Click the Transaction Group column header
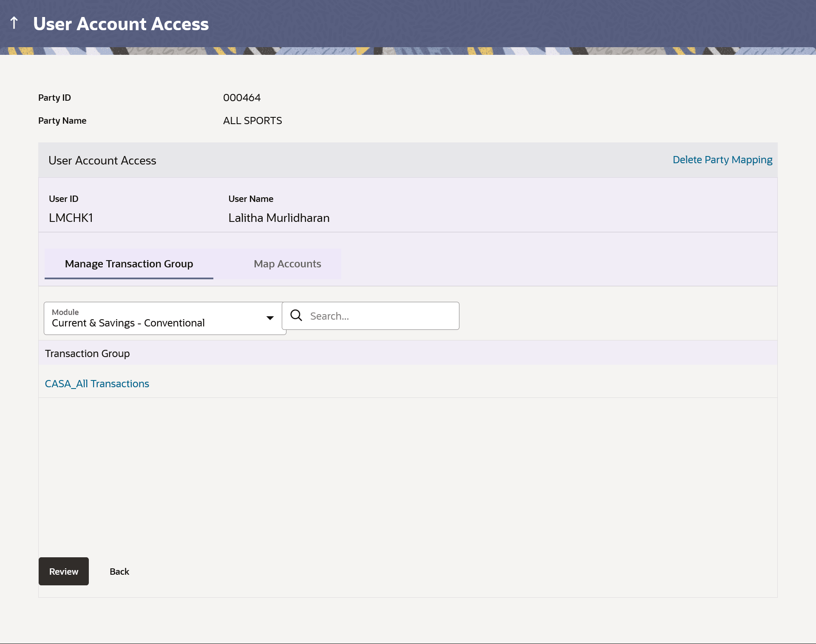The width and height of the screenshot is (816, 644). click(88, 354)
